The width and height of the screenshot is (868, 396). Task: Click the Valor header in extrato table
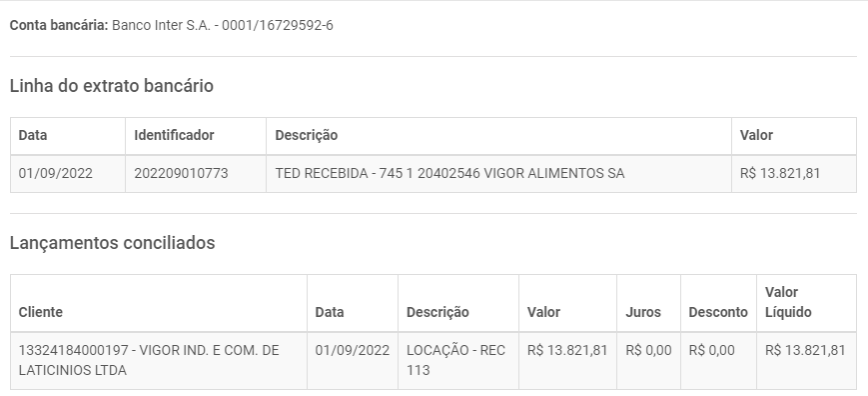pos(756,135)
